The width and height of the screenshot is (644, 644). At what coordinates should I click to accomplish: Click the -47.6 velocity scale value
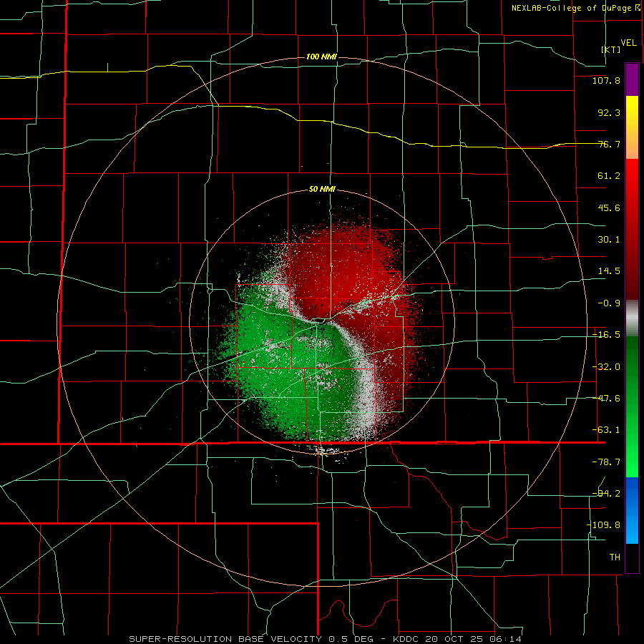606,399
